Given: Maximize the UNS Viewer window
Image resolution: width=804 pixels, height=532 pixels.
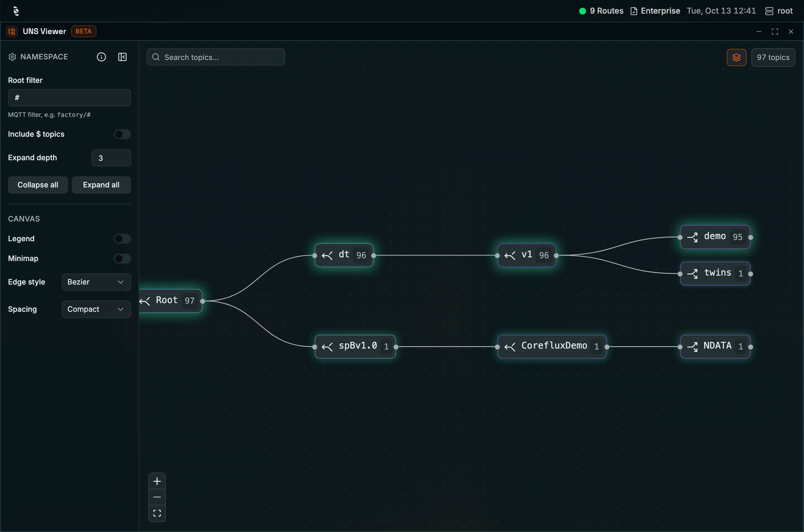Looking at the screenshot, I should coord(775,32).
